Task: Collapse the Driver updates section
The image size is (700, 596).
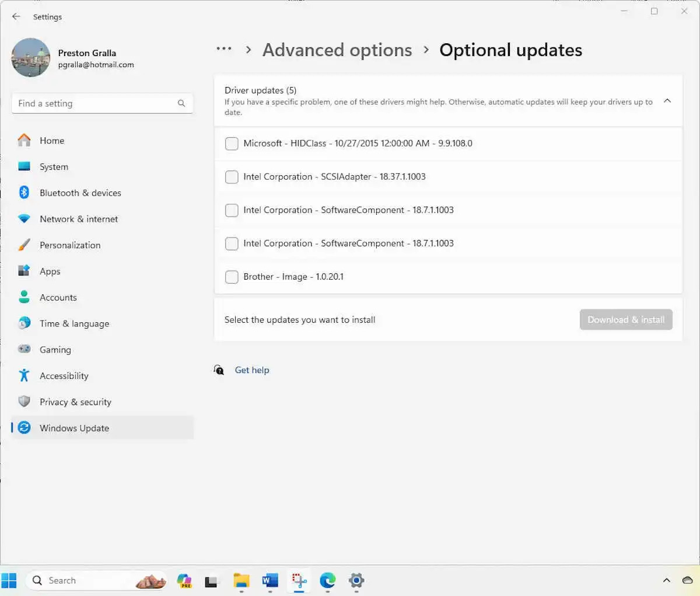Action: pyautogui.click(x=667, y=100)
